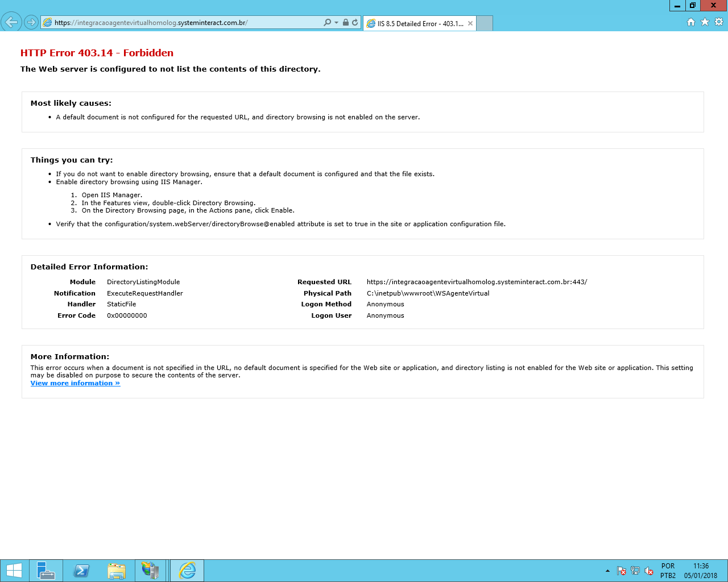This screenshot has height=582, width=728.
Task: Refresh the page with reload icon
Action: tap(355, 23)
